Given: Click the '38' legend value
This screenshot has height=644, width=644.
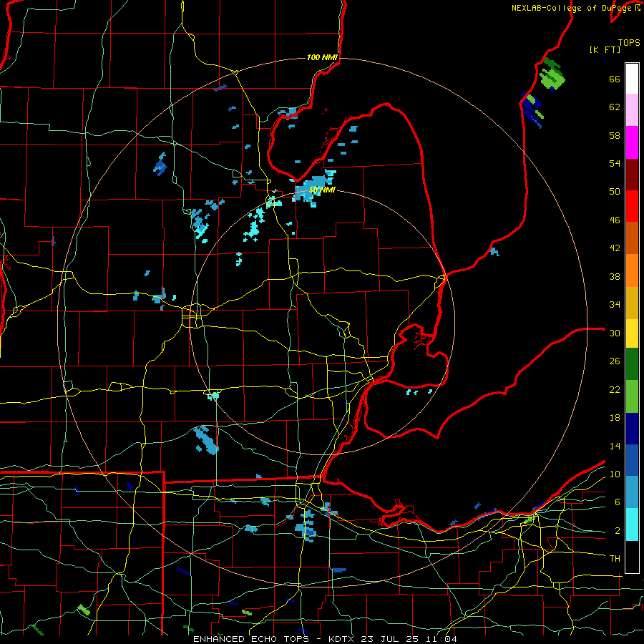Looking at the screenshot, I should [x=615, y=276].
